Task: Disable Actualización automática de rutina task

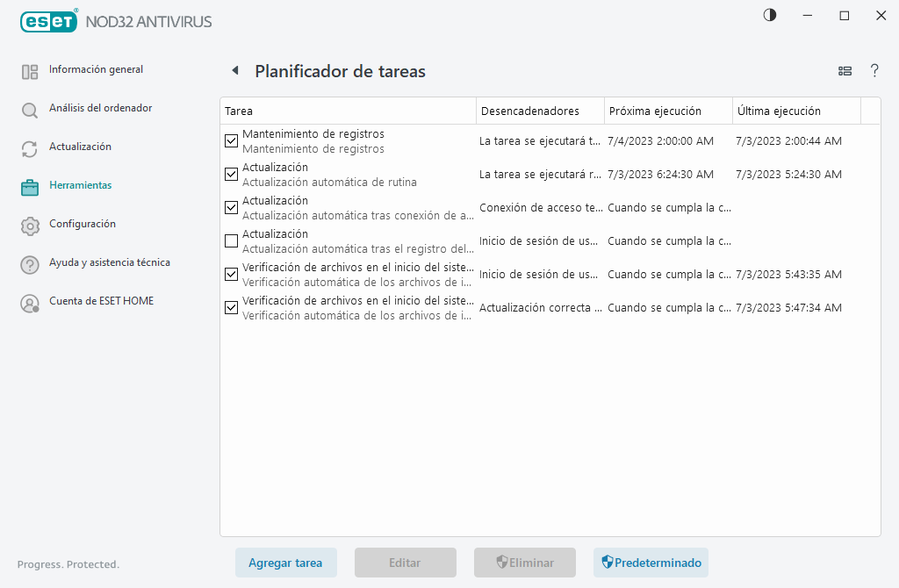Action: coord(231,174)
